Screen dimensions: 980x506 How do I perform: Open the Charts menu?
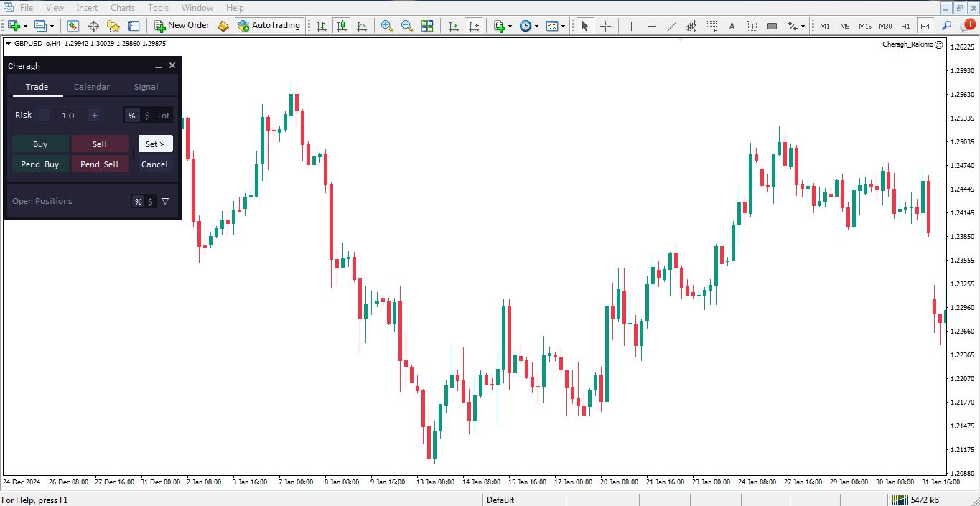123,8
